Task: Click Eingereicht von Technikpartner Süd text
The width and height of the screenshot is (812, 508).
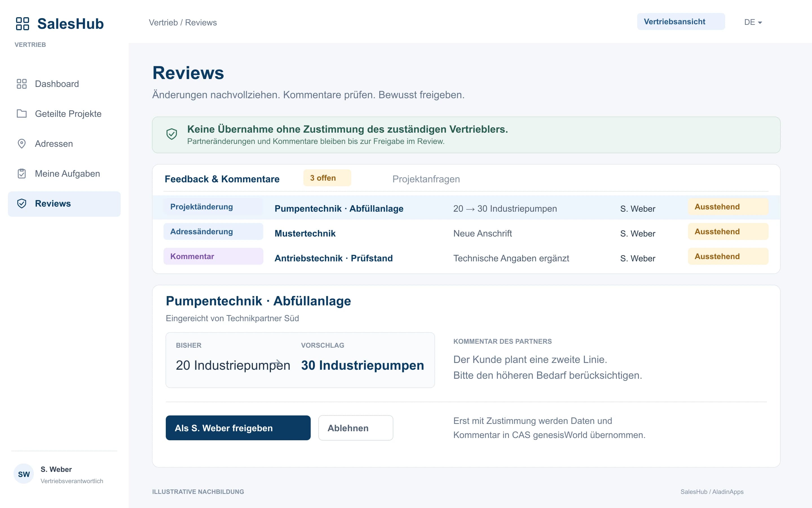Action: click(x=232, y=318)
